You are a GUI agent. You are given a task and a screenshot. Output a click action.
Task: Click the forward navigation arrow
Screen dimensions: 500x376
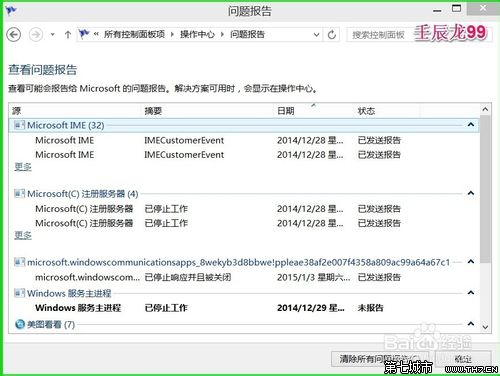(36, 34)
